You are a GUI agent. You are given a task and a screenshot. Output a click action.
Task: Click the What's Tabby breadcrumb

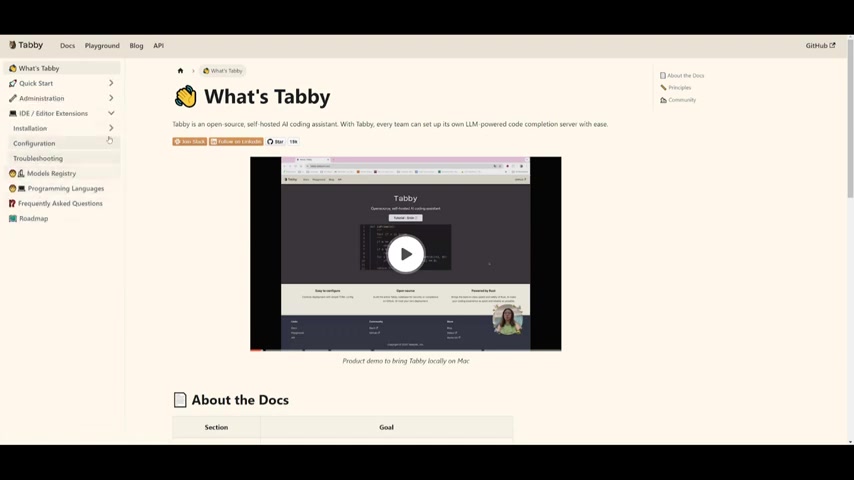[222, 71]
